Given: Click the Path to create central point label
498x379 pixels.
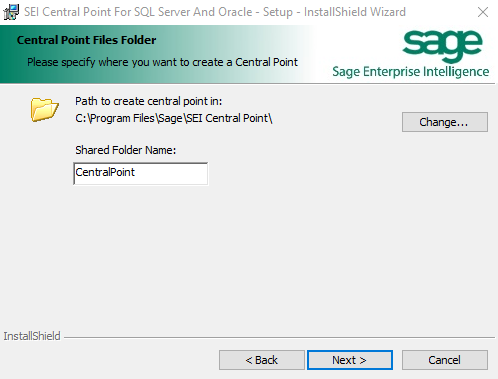Looking at the screenshot, I should (148, 101).
